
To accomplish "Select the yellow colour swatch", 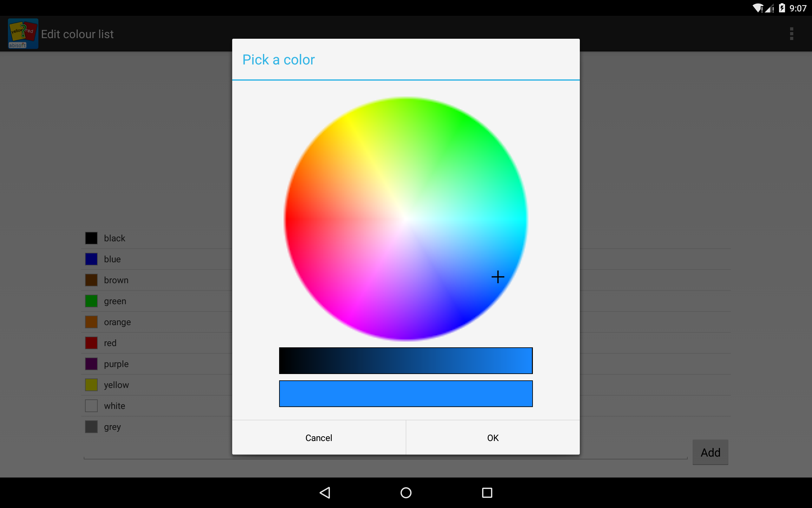I will pos(91,385).
